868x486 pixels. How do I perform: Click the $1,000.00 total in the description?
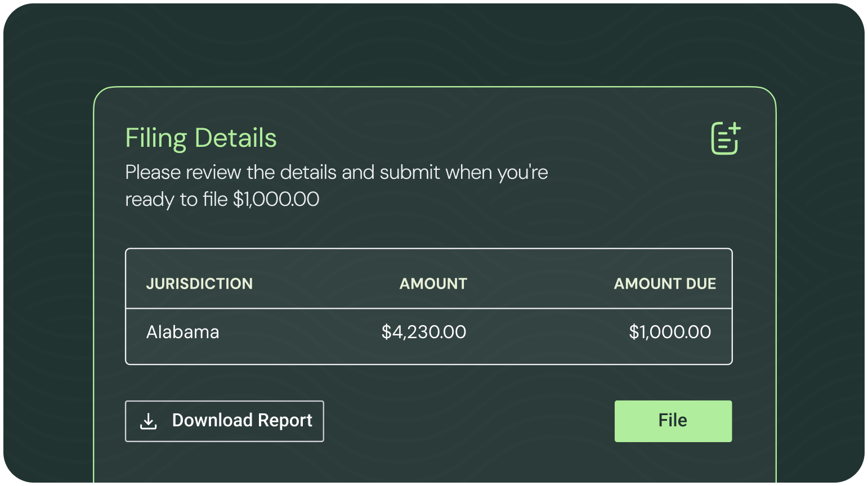click(x=276, y=199)
